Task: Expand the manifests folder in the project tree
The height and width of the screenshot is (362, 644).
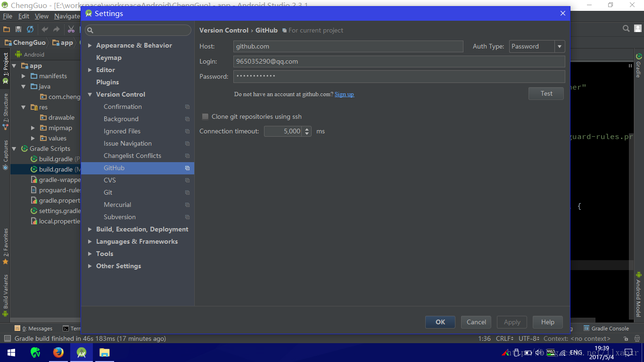Action: tap(24, 76)
